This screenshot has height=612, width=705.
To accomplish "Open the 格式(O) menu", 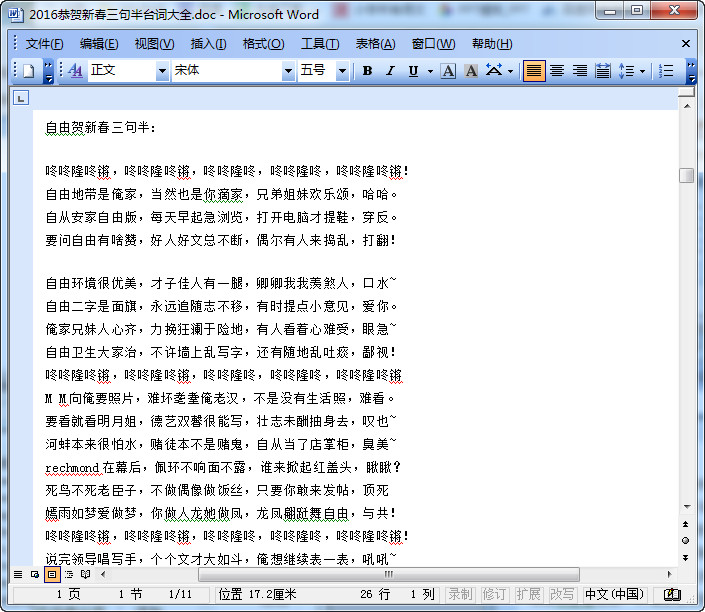I will [x=263, y=44].
